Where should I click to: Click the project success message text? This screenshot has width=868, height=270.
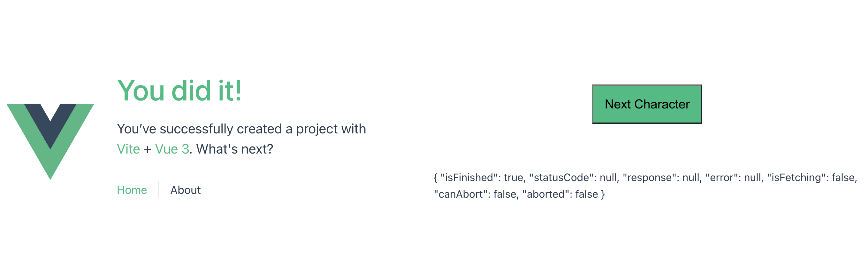241,129
